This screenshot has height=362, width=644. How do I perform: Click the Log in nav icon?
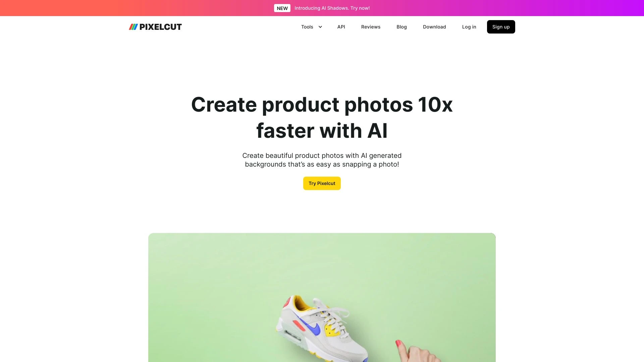pyautogui.click(x=469, y=26)
